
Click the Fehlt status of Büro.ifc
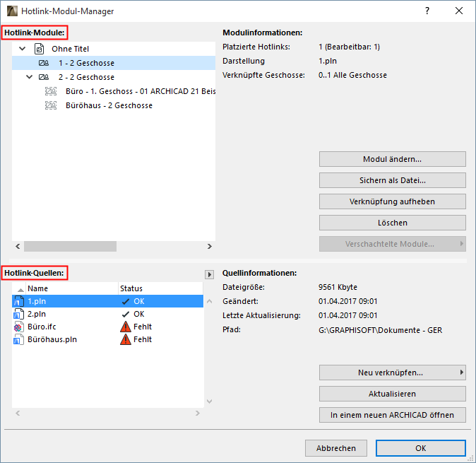click(143, 327)
